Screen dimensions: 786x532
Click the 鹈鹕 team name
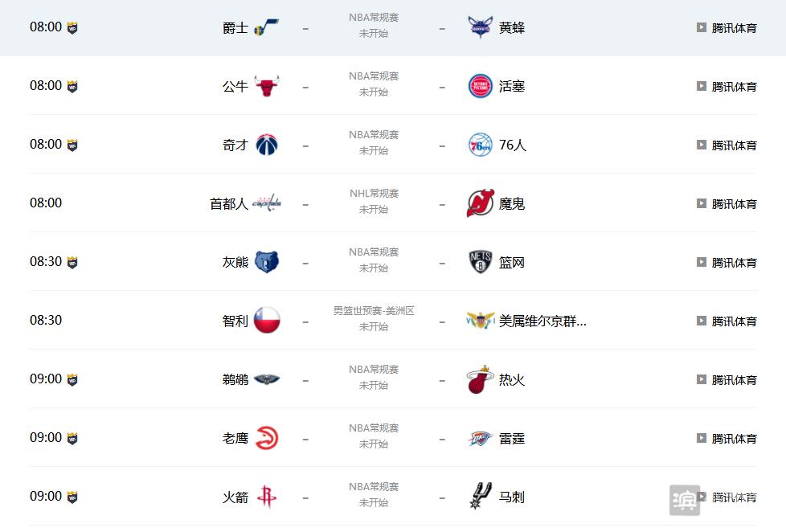tap(235, 379)
